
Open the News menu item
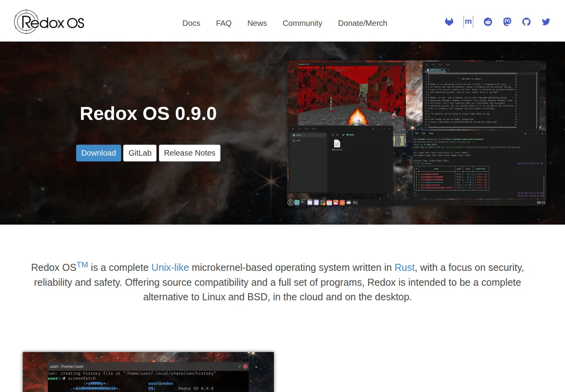coord(257,23)
